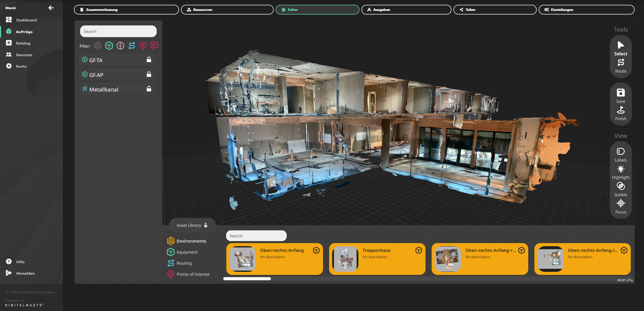Filter list by points of interest
644x311 pixels.
143,46
